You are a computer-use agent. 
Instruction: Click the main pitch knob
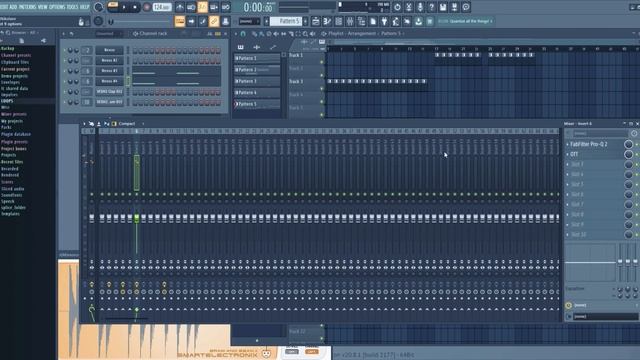point(98,21)
